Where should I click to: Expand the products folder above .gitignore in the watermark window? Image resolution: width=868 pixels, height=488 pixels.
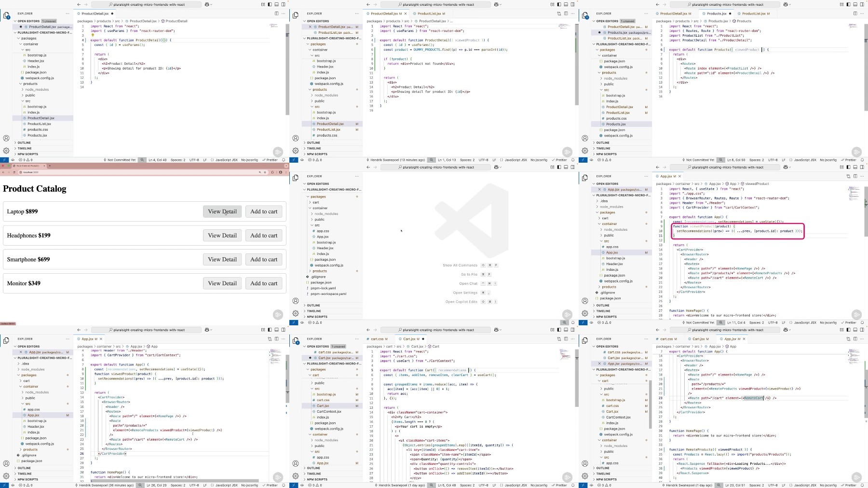click(319, 271)
